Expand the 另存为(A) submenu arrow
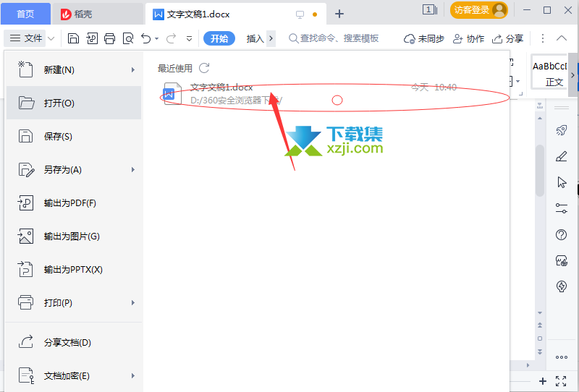The width and height of the screenshot is (579, 392). pyautogui.click(x=133, y=170)
